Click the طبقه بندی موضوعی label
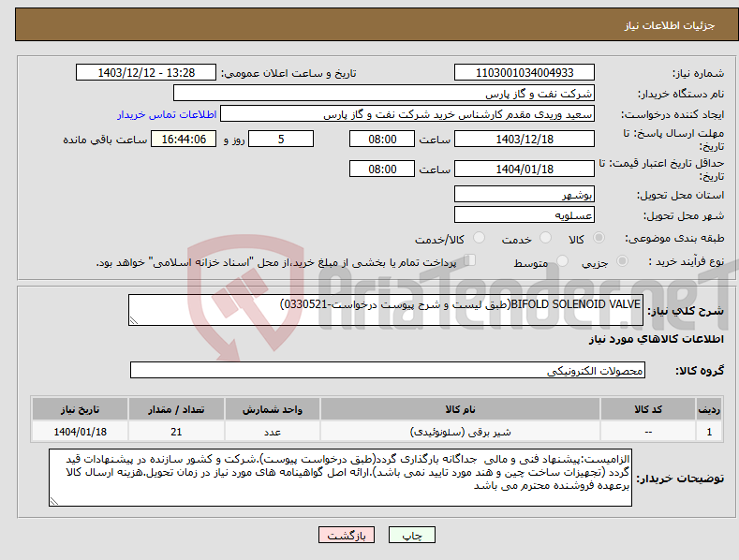 click(x=674, y=238)
